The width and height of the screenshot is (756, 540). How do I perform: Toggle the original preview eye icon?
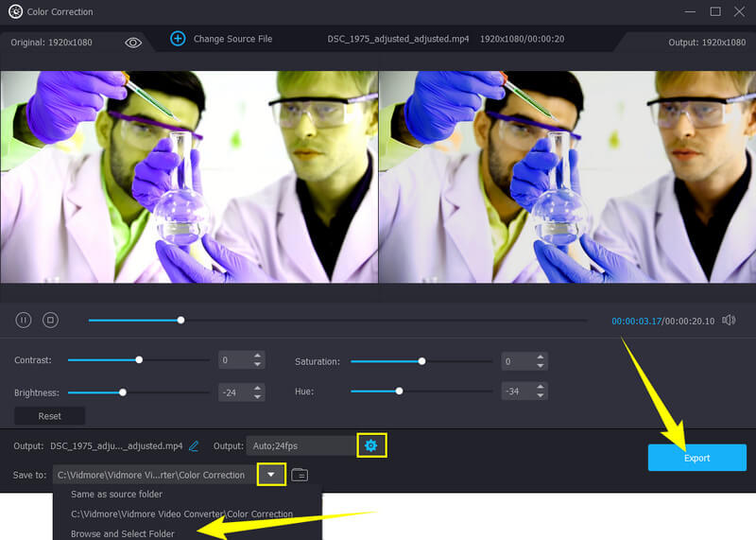click(x=133, y=43)
